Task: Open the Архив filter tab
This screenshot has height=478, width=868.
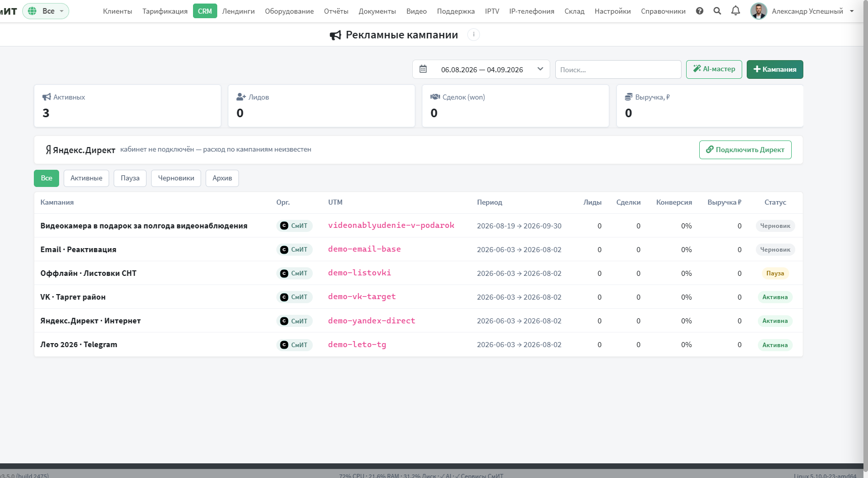Action: (x=222, y=178)
